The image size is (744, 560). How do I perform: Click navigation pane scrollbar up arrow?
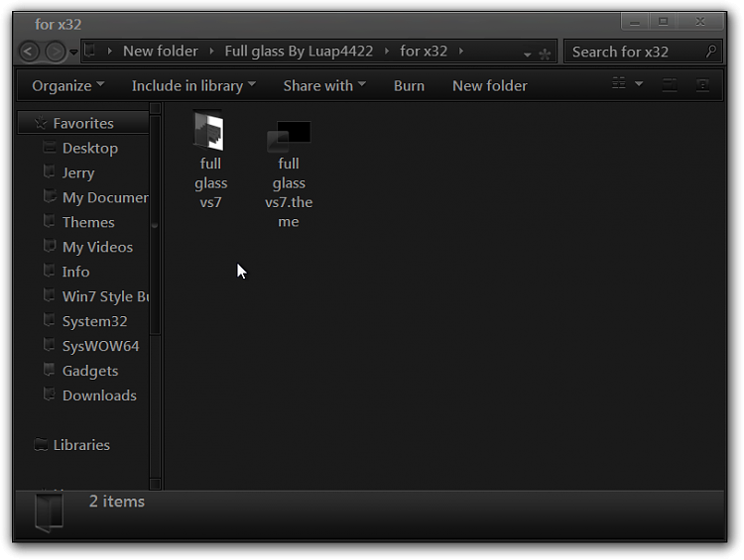coord(155,109)
